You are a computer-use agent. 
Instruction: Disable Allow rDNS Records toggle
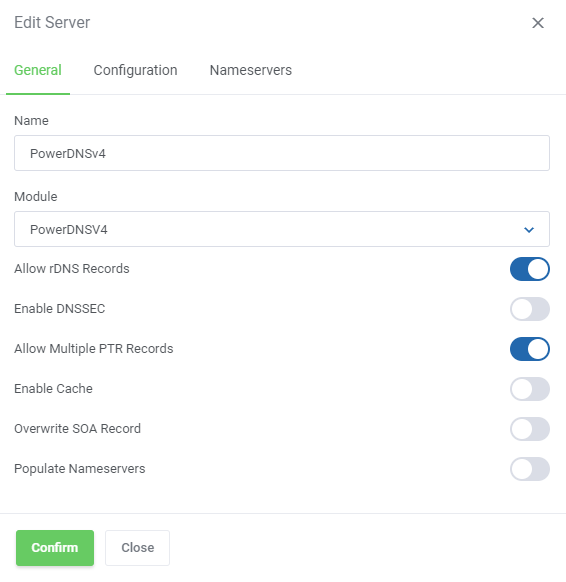[x=530, y=269]
